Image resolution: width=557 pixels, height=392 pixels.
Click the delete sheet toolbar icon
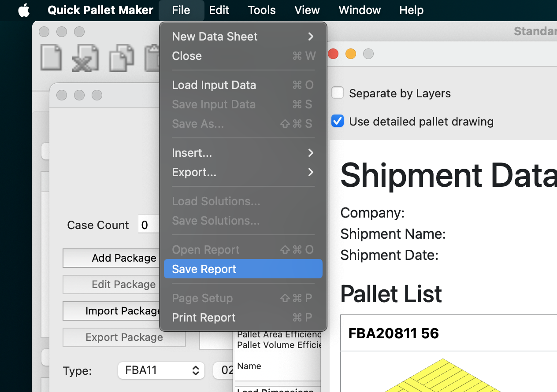pos(85,58)
